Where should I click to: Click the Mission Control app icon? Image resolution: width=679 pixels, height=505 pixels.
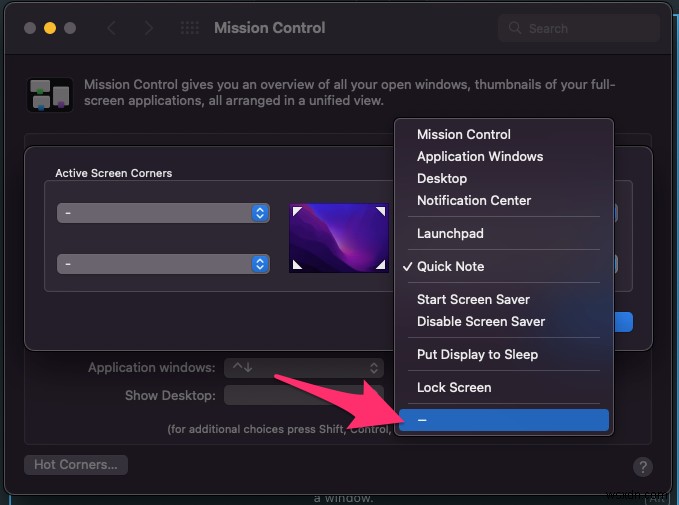(50, 95)
